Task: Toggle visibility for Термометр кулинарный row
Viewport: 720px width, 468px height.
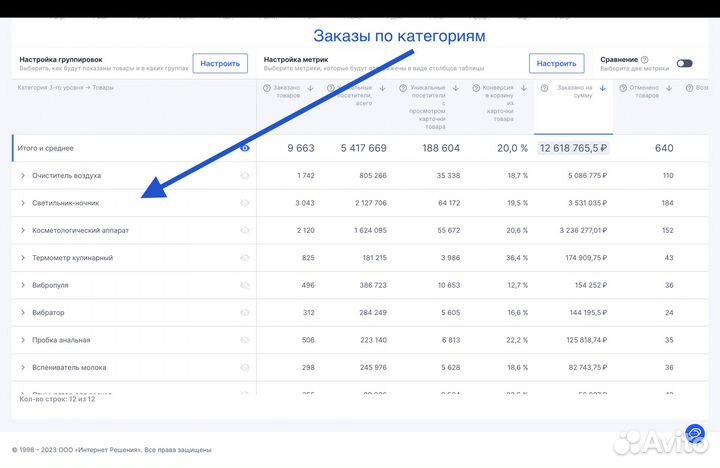Action: coord(245,258)
